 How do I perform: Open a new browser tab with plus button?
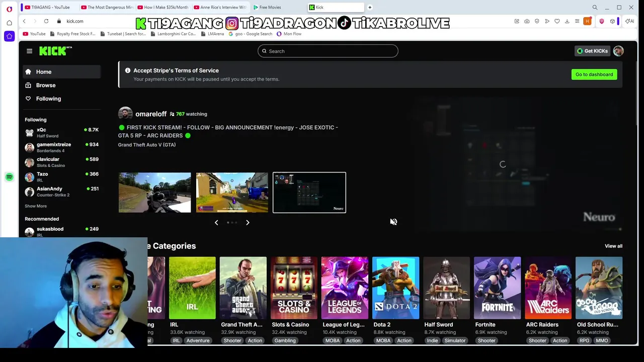click(370, 8)
